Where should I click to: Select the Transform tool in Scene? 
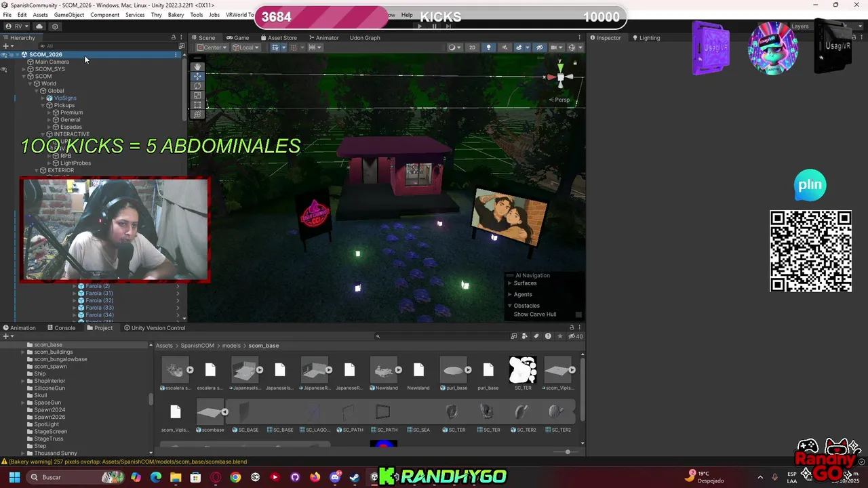(197, 114)
